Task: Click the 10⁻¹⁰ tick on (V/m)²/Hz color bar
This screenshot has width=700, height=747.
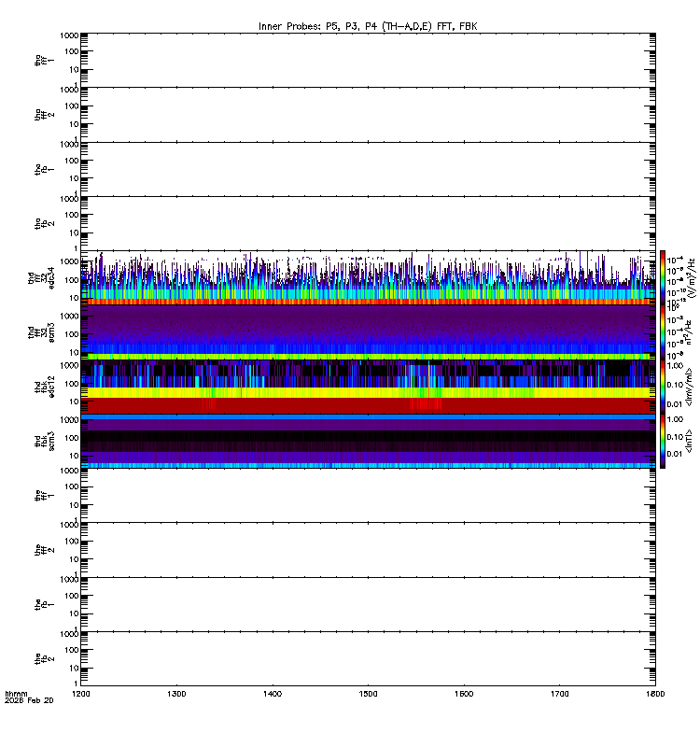Action: coord(675,291)
